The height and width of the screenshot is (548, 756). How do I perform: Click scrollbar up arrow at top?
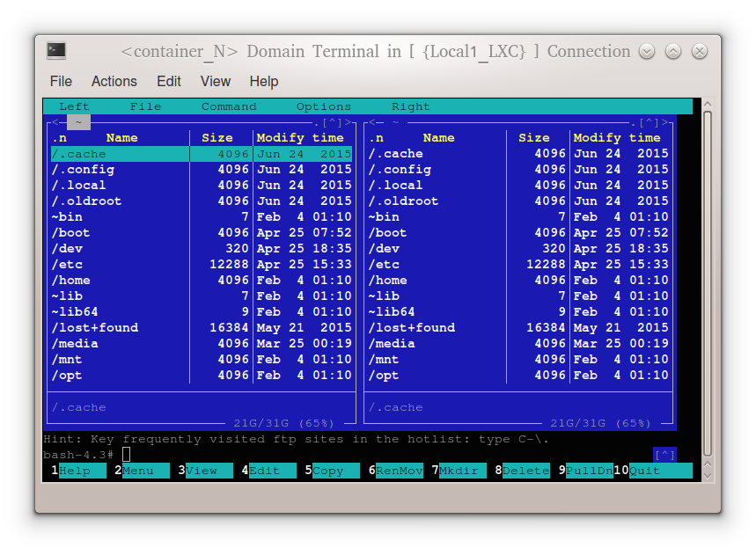click(x=708, y=104)
